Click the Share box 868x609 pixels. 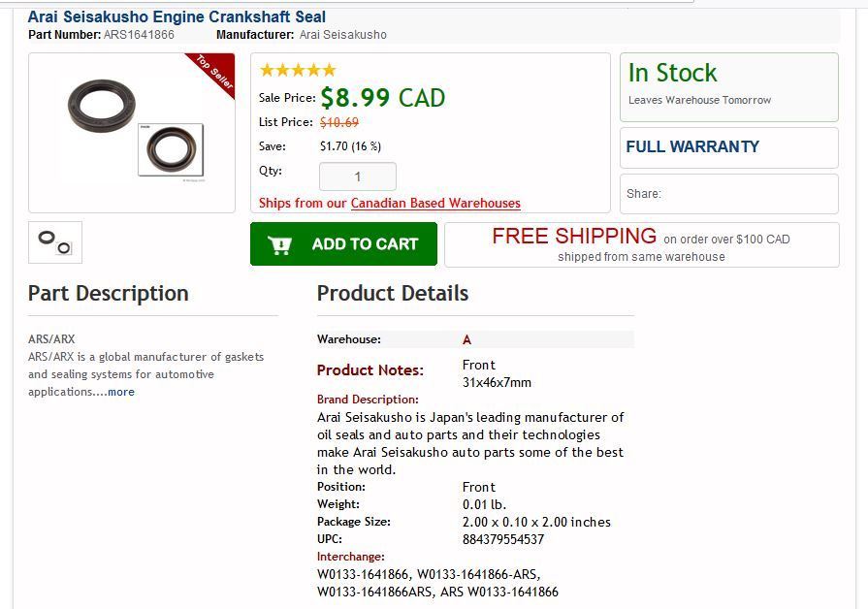[728, 194]
